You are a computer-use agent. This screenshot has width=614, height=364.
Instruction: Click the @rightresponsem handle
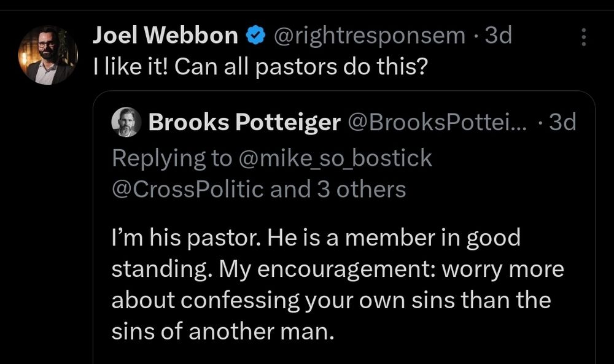tap(368, 37)
